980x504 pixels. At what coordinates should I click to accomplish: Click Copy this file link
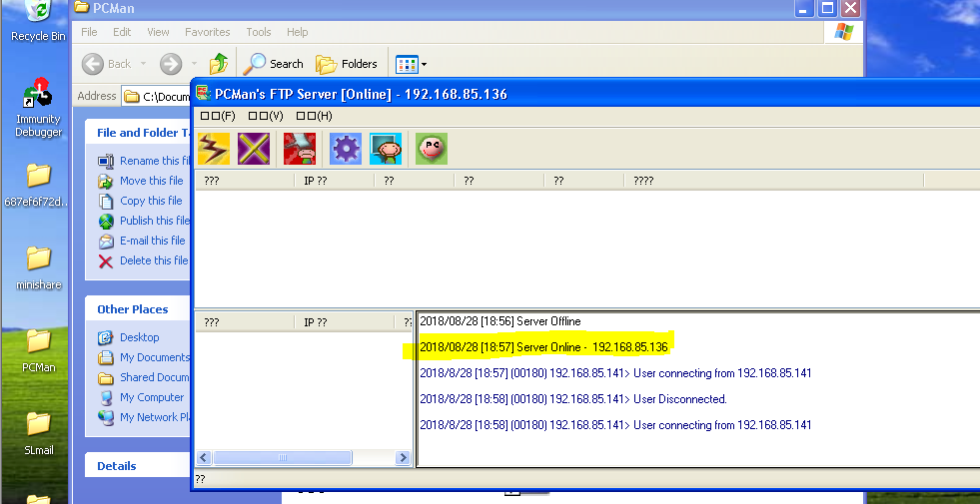point(140,201)
